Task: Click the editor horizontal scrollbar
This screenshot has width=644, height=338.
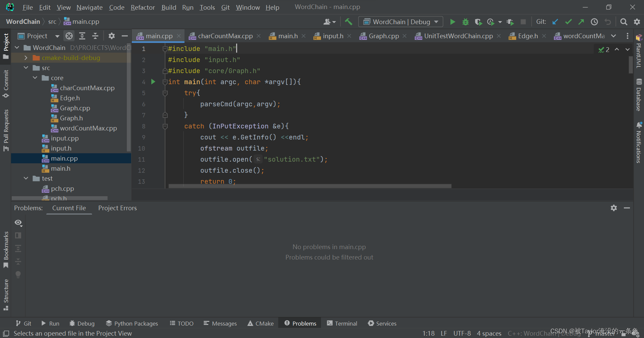Action: [310, 186]
